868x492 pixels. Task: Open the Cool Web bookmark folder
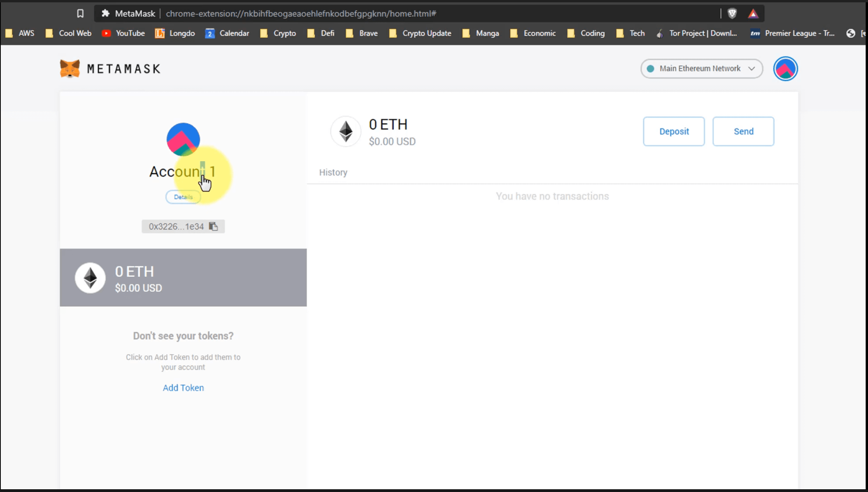68,33
